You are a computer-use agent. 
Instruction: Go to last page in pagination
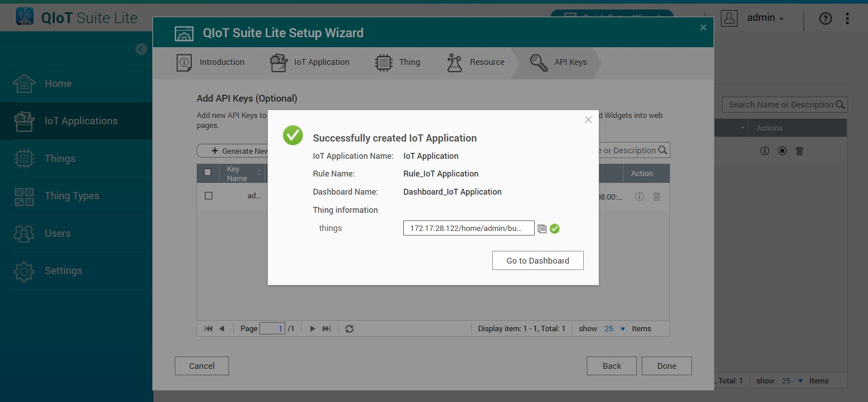(x=327, y=329)
